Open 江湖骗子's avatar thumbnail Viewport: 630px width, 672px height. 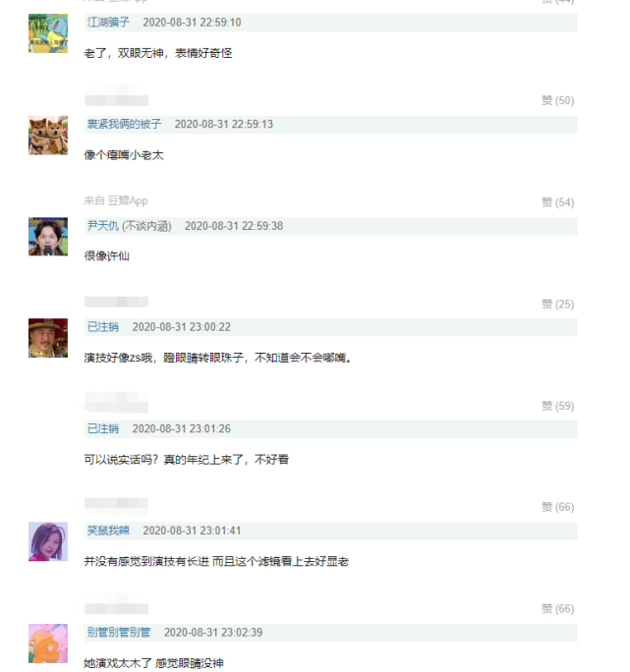pos(48,33)
